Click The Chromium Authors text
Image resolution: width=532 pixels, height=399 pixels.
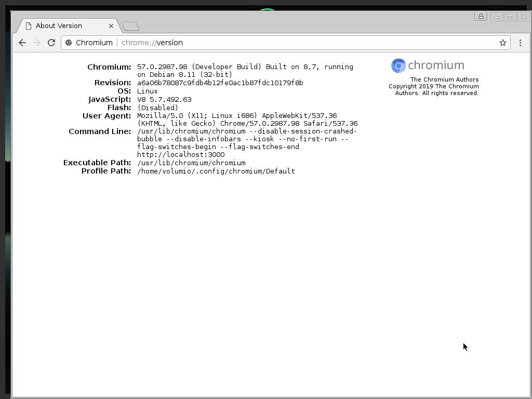(x=444, y=79)
